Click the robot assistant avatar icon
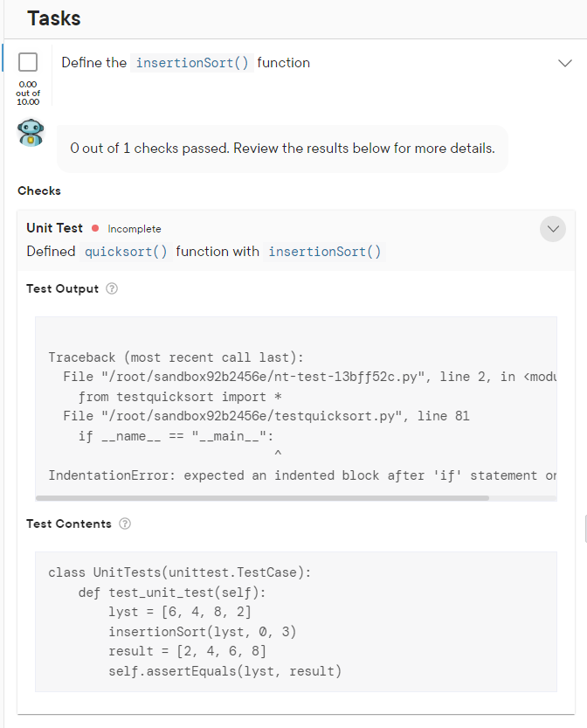The image size is (587, 728). click(x=31, y=133)
